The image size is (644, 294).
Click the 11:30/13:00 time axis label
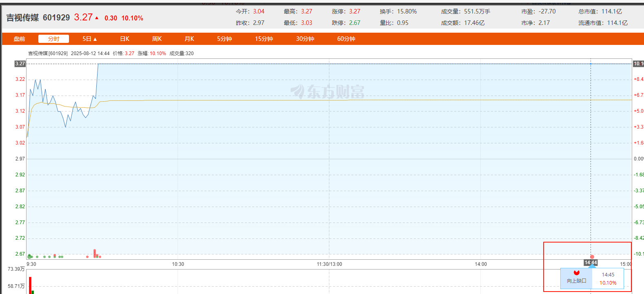(x=329, y=264)
